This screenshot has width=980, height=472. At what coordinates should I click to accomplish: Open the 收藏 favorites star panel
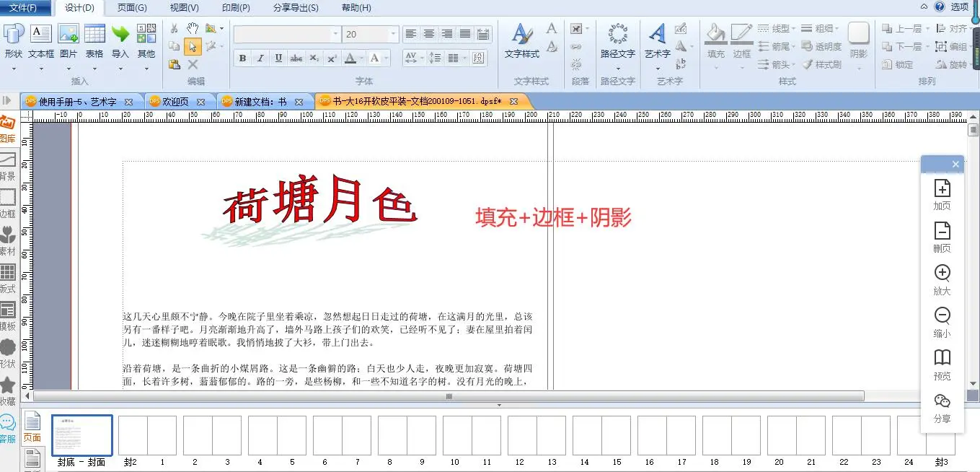point(7,391)
